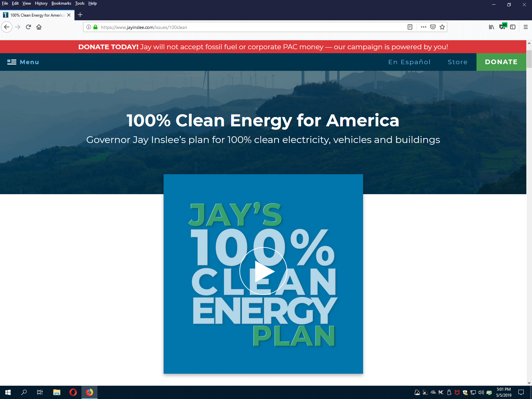This screenshot has width=532, height=399.
Task: Switch the site to En Español
Action: [409, 62]
